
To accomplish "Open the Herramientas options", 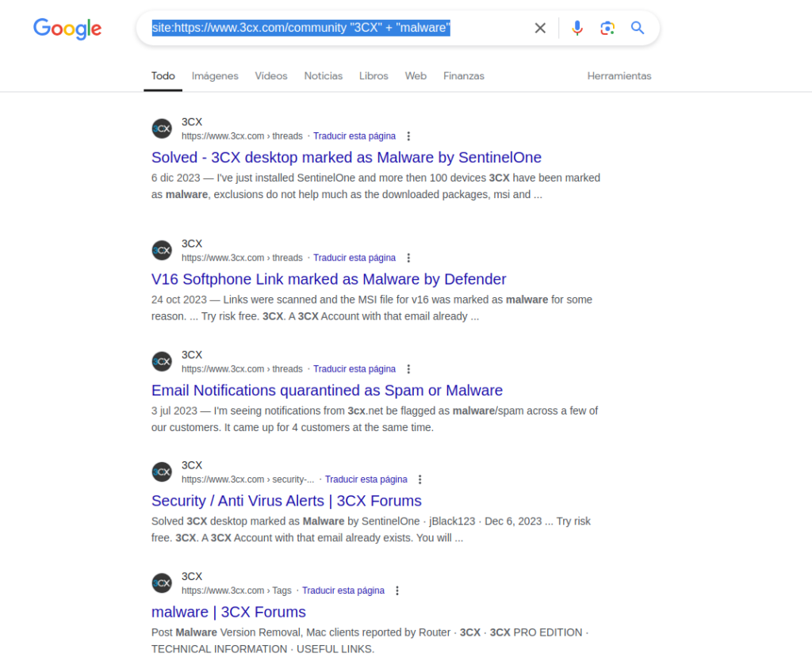I will (x=619, y=75).
